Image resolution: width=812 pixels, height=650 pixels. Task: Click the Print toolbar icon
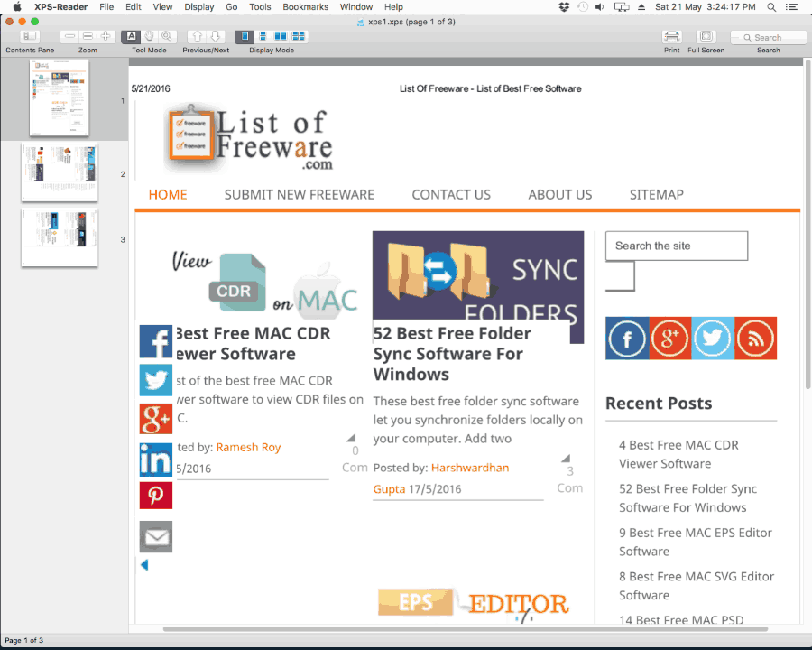pyautogui.click(x=671, y=36)
